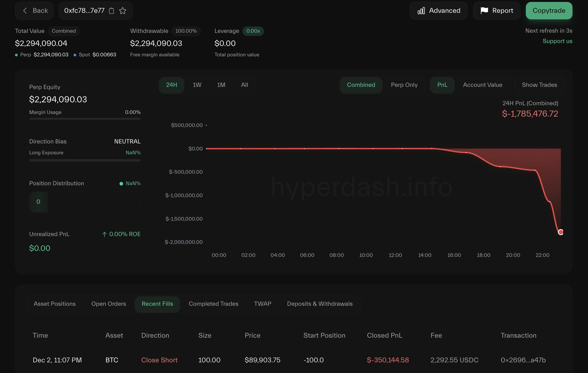The image size is (588, 373).
Task: Favorite the wallet with the star icon
Action: tap(123, 11)
